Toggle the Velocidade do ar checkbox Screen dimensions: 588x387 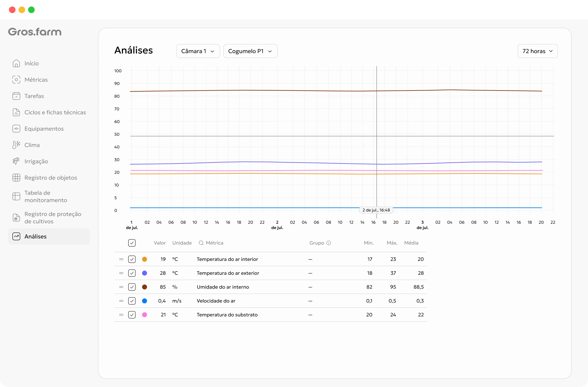[x=132, y=301]
